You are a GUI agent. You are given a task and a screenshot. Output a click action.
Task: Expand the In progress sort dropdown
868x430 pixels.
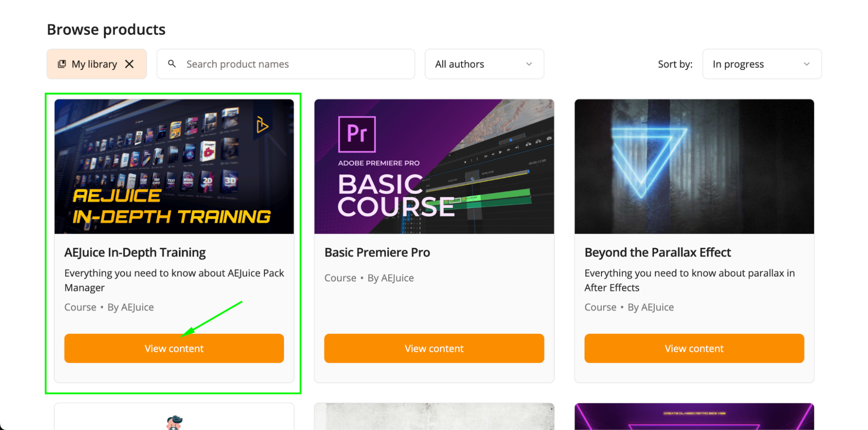762,64
